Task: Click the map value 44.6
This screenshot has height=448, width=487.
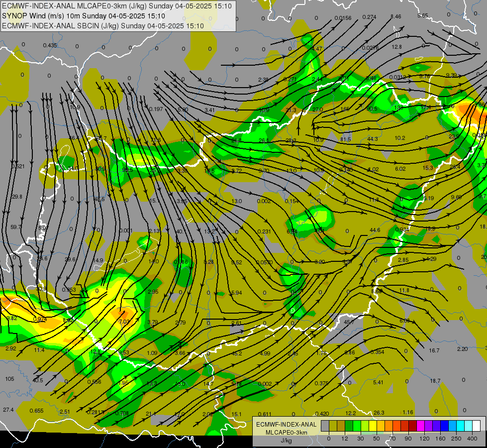Action: [x=375, y=230]
